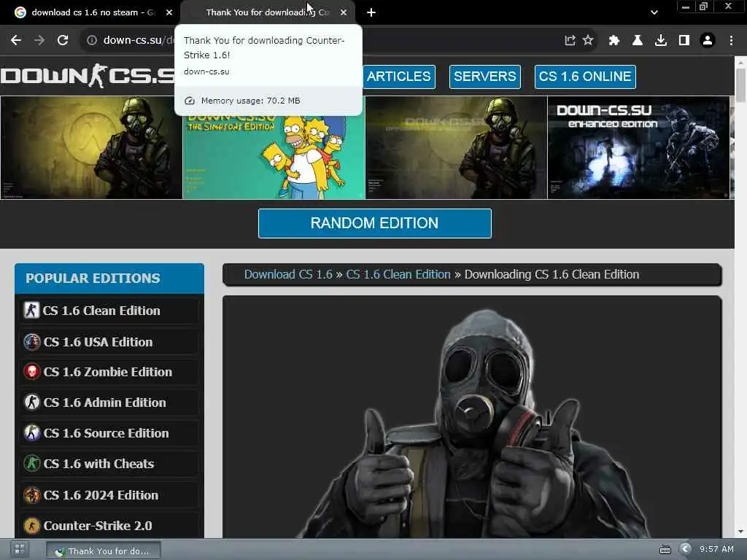Bookmark this page with the star icon
Image resolution: width=747 pixels, height=560 pixels.
tap(588, 41)
